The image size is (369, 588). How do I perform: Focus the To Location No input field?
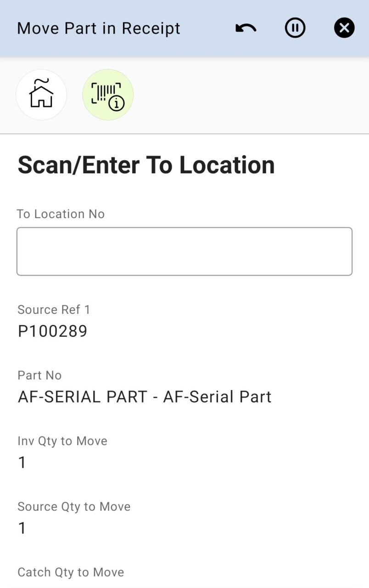[x=184, y=251]
